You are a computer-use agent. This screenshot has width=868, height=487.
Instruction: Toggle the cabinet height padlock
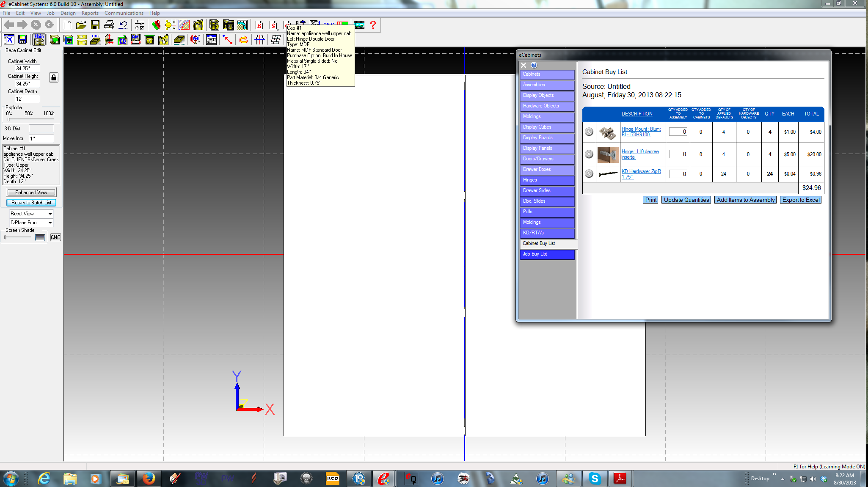[54, 77]
